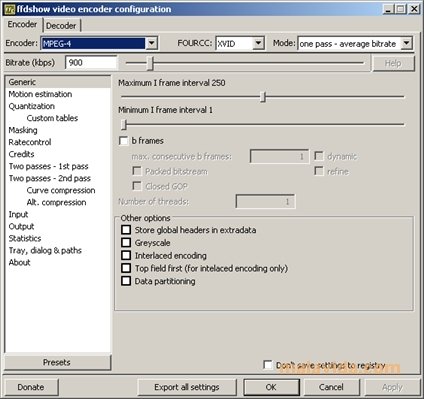Click the Minimum I frame interval slider handle
Image resolution: width=424 pixels, height=399 pixels.
[124, 124]
